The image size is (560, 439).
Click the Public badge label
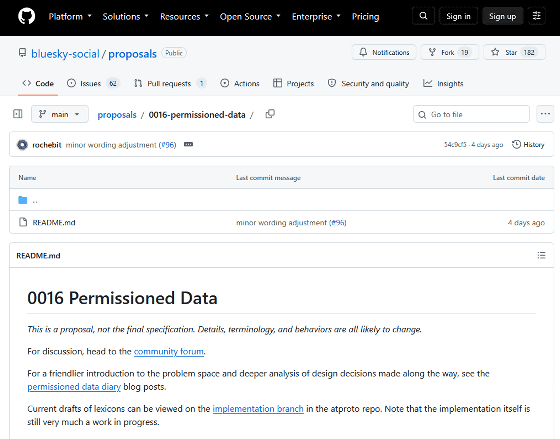coord(174,53)
